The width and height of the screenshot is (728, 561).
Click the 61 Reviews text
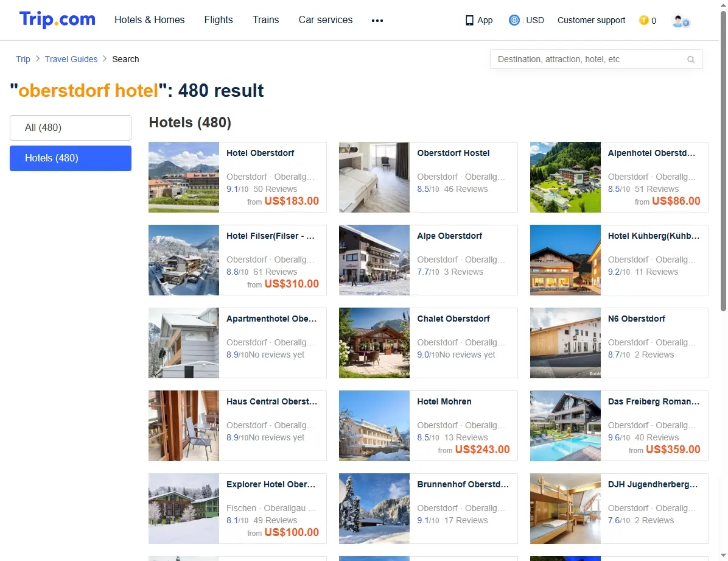[275, 272]
